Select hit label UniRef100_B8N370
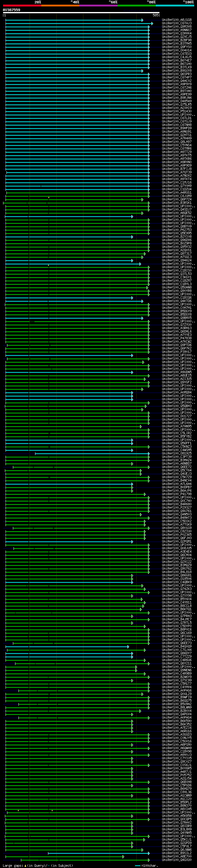This screenshot has height=868, width=197. [177, 806]
